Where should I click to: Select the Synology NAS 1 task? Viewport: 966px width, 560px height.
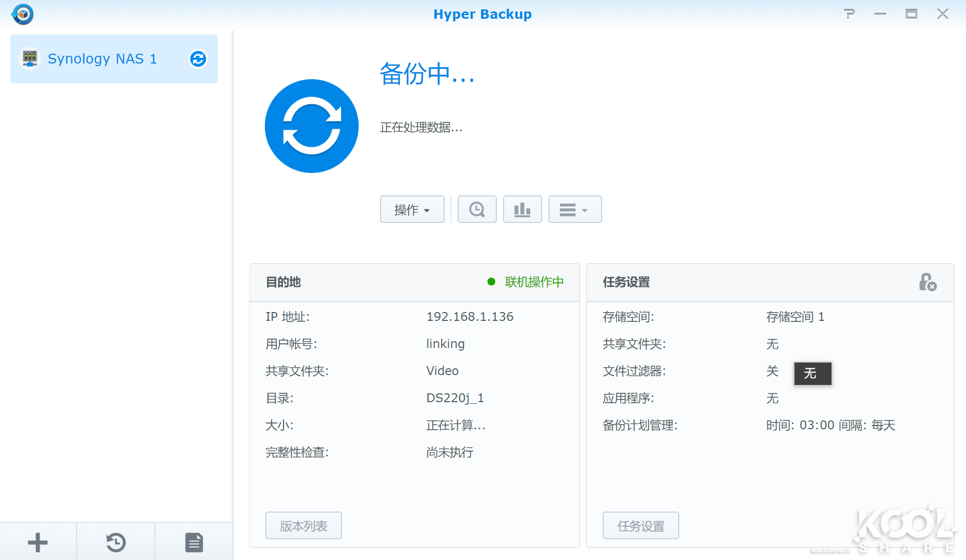click(x=102, y=59)
